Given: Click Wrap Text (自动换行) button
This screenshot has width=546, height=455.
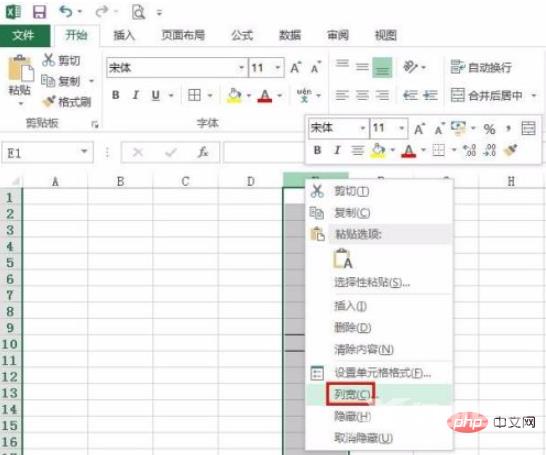Looking at the screenshot, I should pyautogui.click(x=481, y=67).
